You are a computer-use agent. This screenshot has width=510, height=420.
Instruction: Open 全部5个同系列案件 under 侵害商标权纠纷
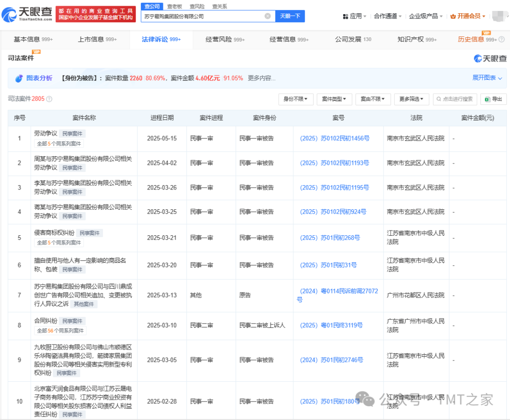pos(59,243)
